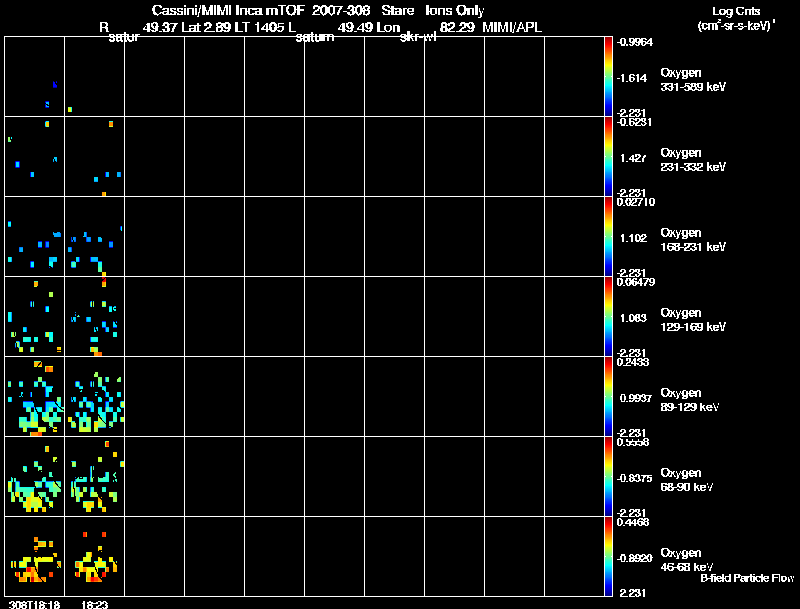The image size is (800, 609).
Task: Select the 'MIMI/APL' label in header
Action: click(x=512, y=27)
